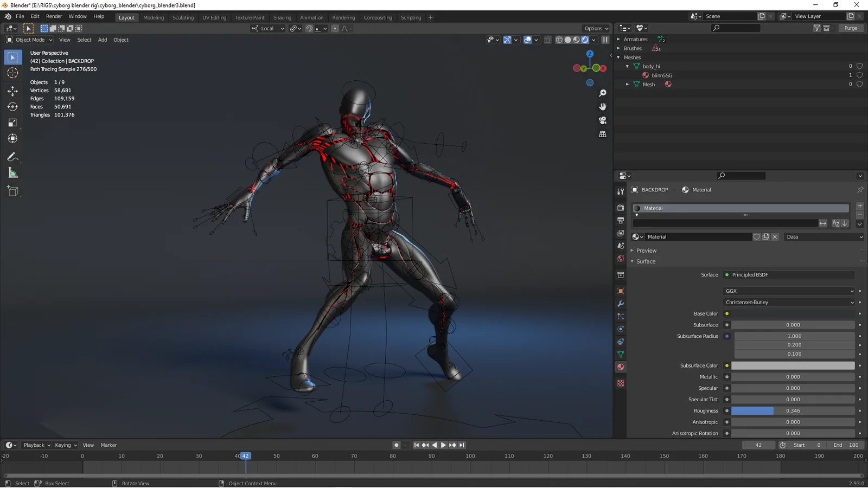
Task: Select the Cursor tool in the viewport toolbar
Action: pyautogui.click(x=12, y=73)
